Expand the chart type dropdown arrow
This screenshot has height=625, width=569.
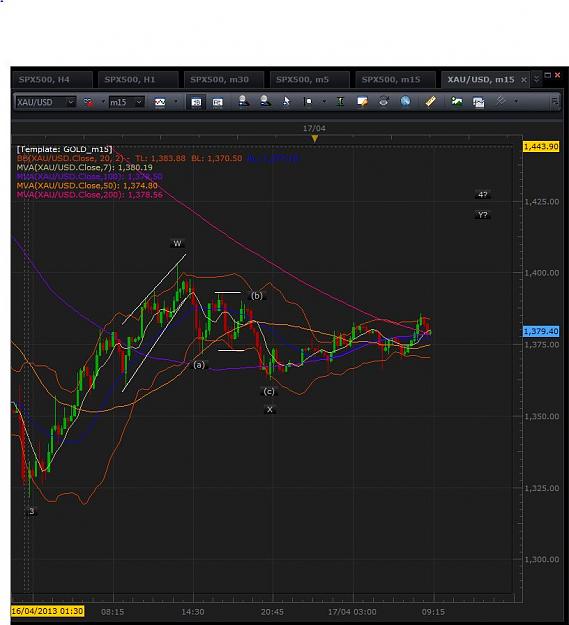(176, 102)
